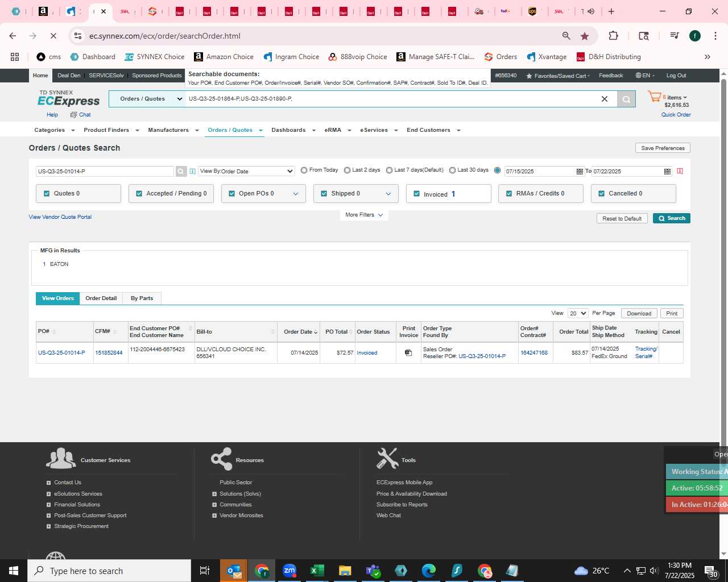Open the To date calendar icon
The width and height of the screenshot is (728, 582).
[x=667, y=171]
